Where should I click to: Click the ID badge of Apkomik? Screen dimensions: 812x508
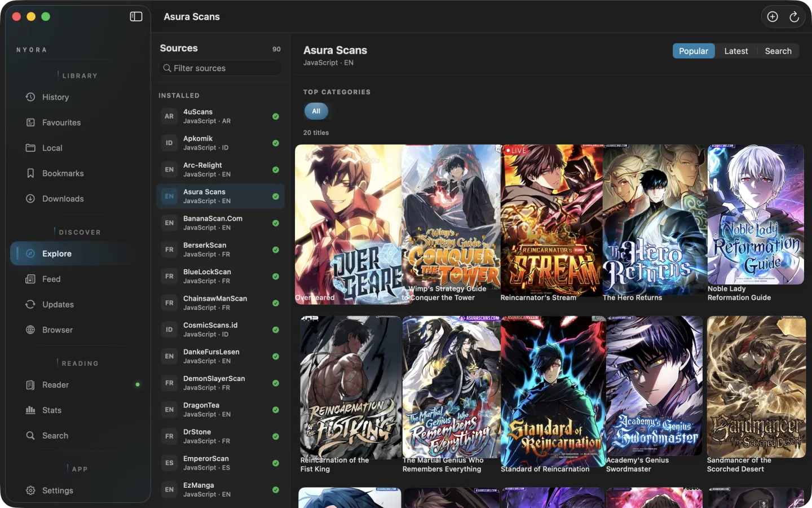(169, 143)
